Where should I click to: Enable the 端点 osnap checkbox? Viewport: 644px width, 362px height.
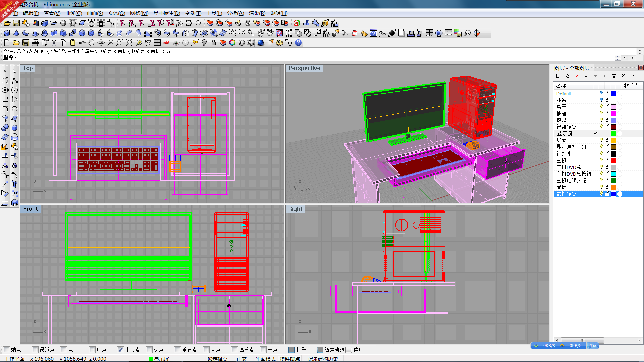(x=7, y=350)
